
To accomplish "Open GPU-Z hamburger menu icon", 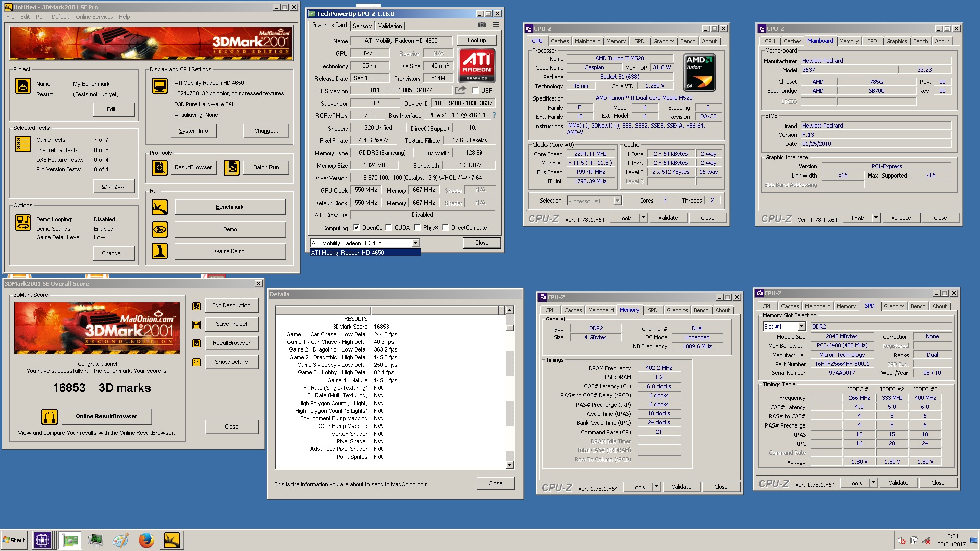I will 496,24.
